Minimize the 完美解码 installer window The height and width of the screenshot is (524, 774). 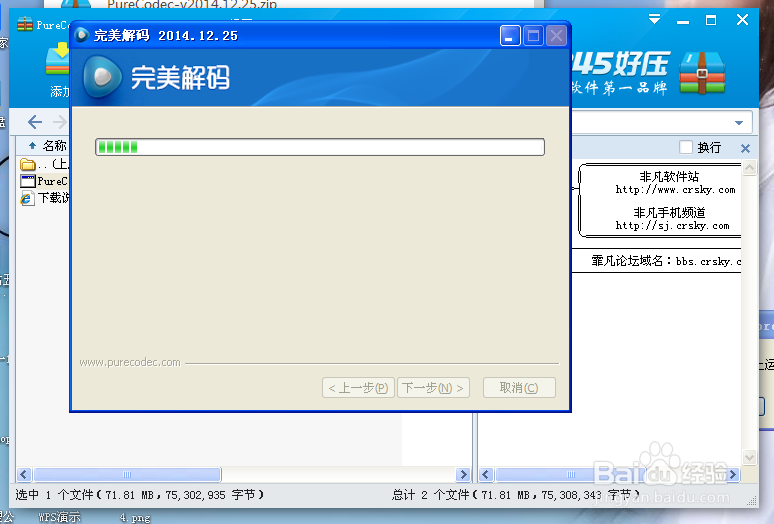pos(510,36)
